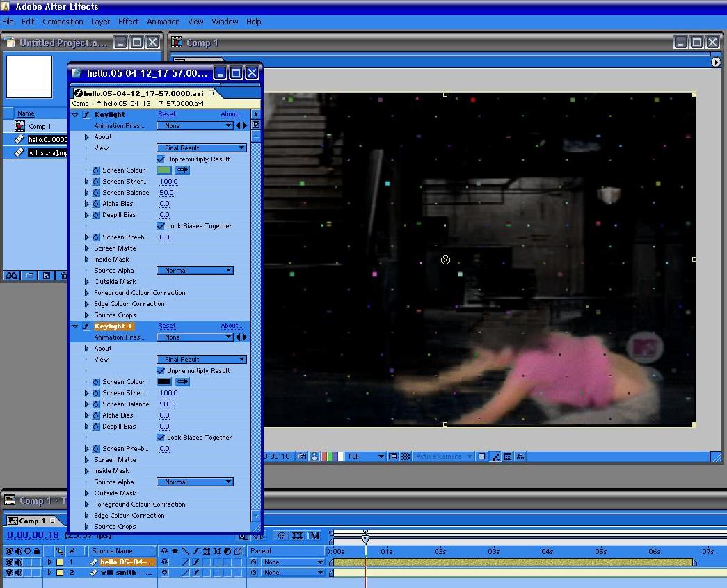Click the effect 'f' icon beside Keylight
Screen dimensions: 727x588
[86, 115]
